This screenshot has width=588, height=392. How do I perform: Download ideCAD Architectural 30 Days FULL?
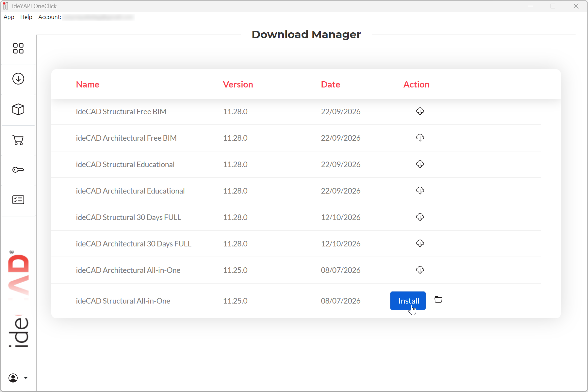click(420, 243)
